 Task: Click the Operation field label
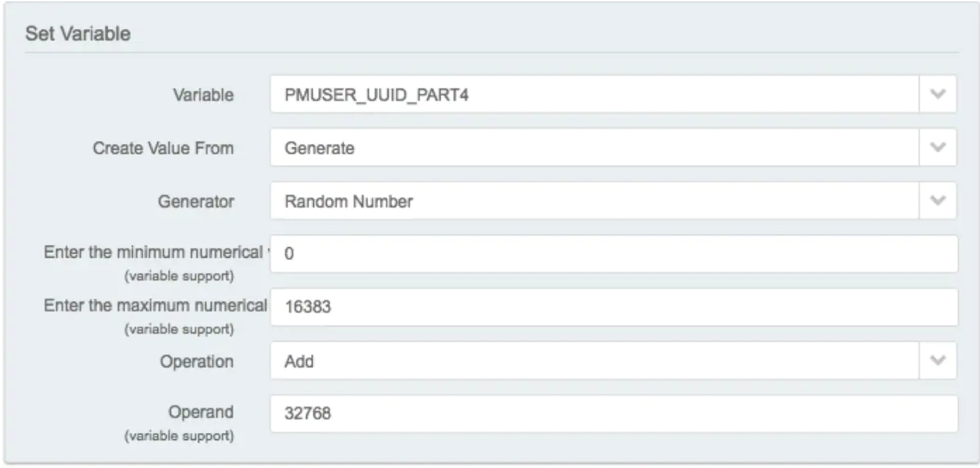point(197,362)
